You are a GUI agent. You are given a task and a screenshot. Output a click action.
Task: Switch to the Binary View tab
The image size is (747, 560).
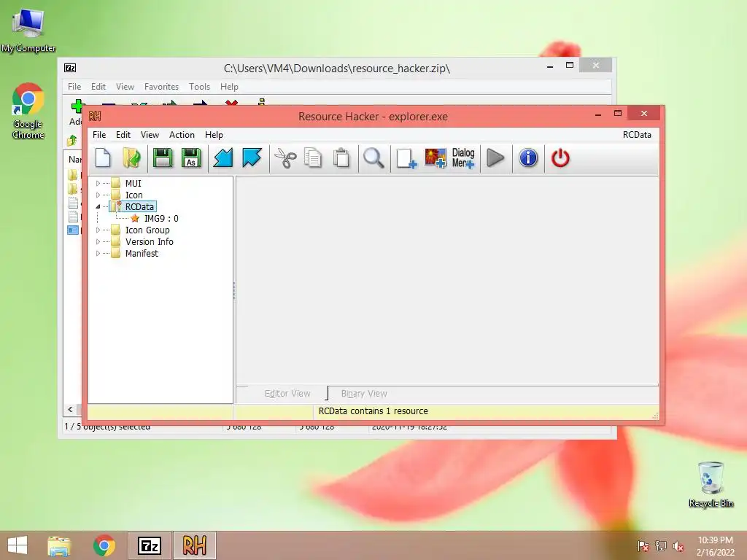pyautogui.click(x=364, y=393)
